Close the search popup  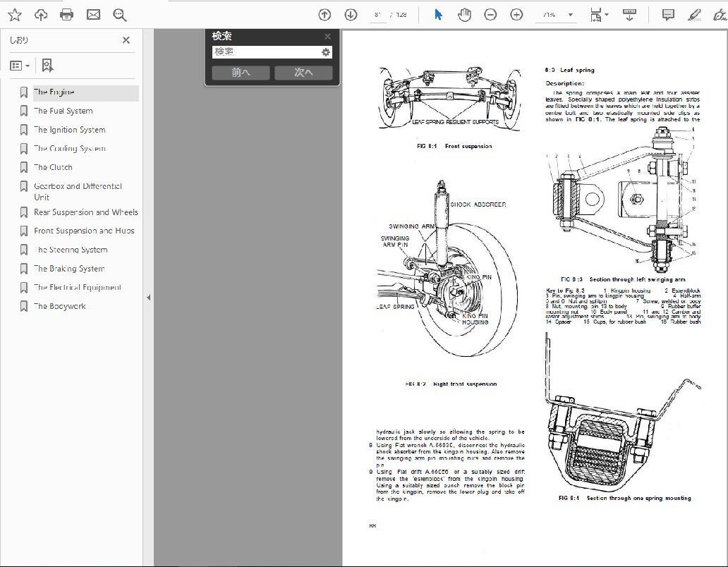coord(327,36)
